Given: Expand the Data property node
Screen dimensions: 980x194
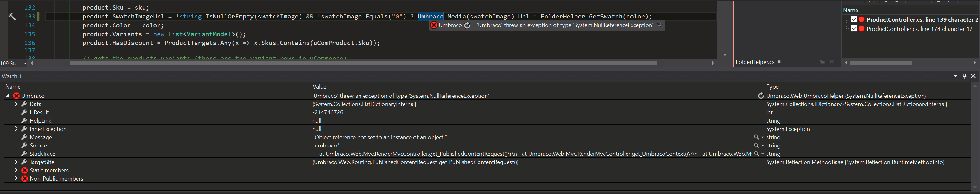Looking at the screenshot, I should click(16, 104).
